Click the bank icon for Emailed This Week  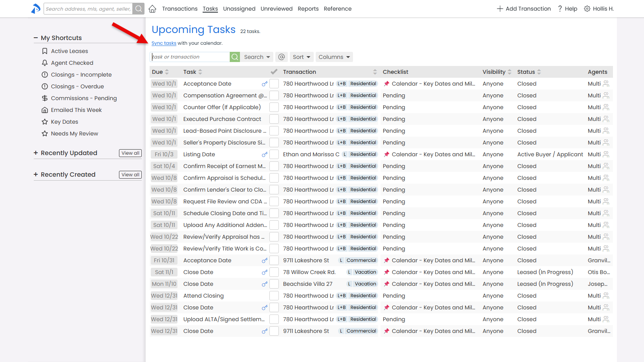[x=45, y=110]
